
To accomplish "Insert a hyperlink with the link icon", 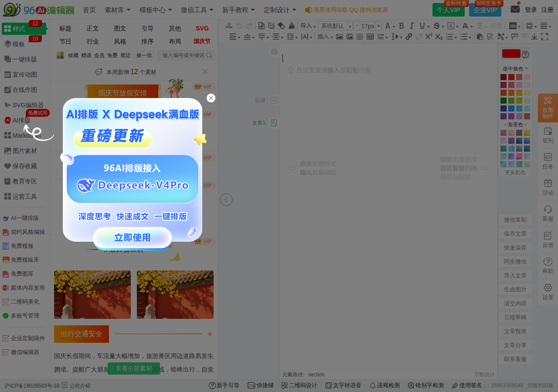I will pos(409,37).
